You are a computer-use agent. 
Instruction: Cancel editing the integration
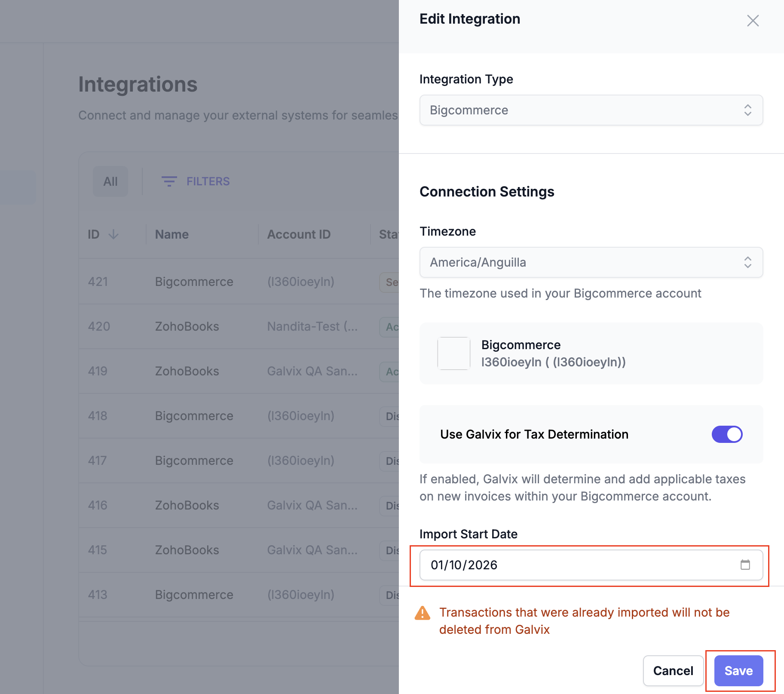673,671
